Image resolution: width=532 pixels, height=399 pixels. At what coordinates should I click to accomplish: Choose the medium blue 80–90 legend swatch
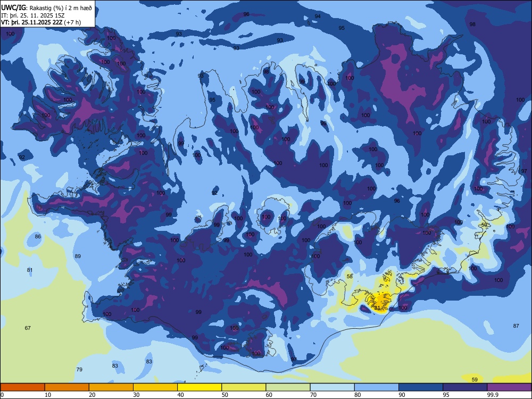click(x=377, y=387)
